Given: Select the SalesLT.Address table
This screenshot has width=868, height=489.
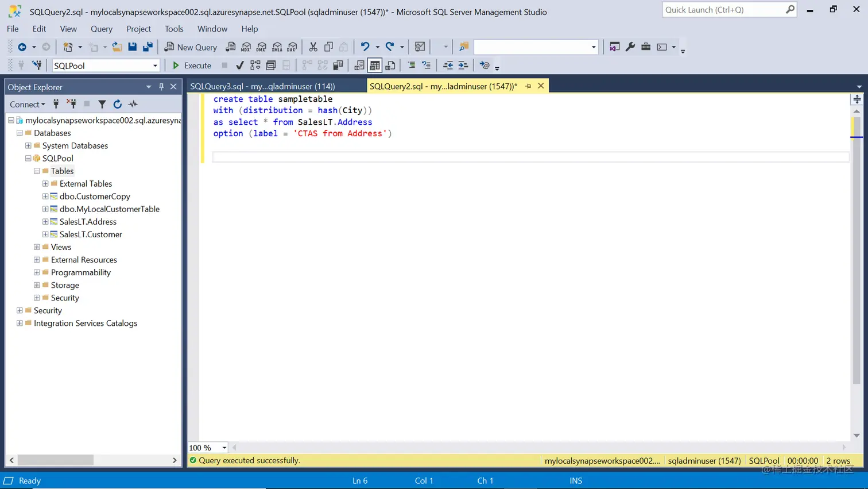Looking at the screenshot, I should coord(88,222).
